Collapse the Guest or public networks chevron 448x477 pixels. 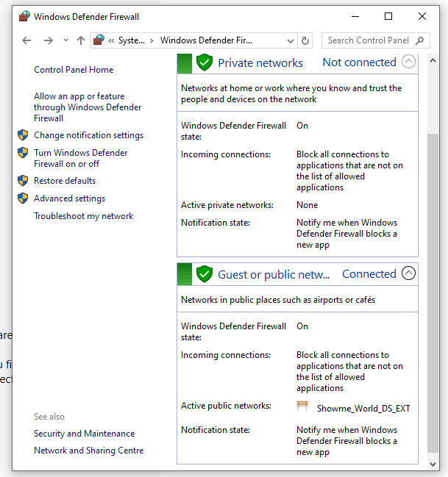pyautogui.click(x=408, y=273)
